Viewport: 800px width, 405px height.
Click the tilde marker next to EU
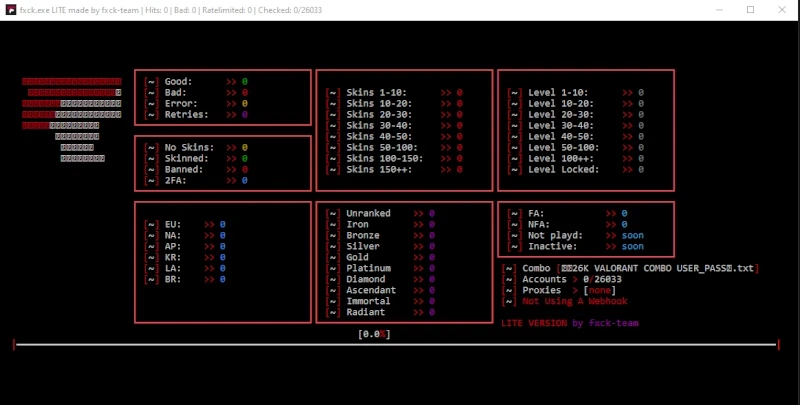click(x=151, y=224)
